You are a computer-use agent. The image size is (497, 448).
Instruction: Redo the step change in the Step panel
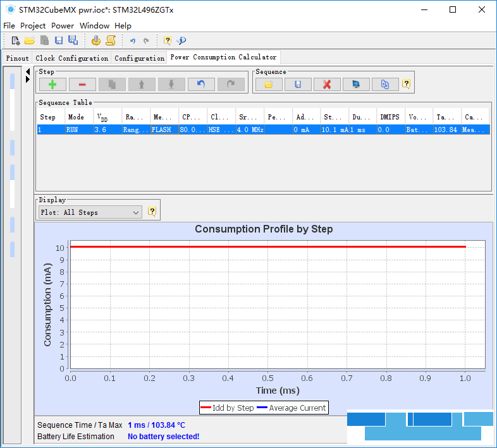(231, 84)
